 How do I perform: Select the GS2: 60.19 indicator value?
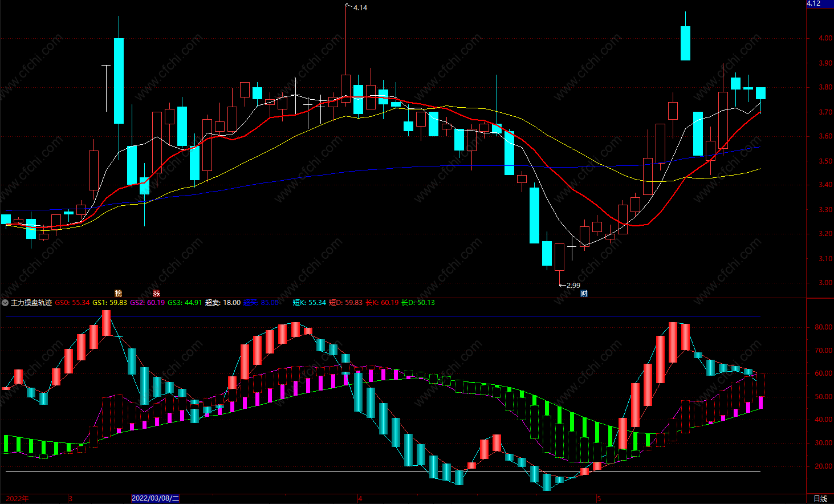147,303
